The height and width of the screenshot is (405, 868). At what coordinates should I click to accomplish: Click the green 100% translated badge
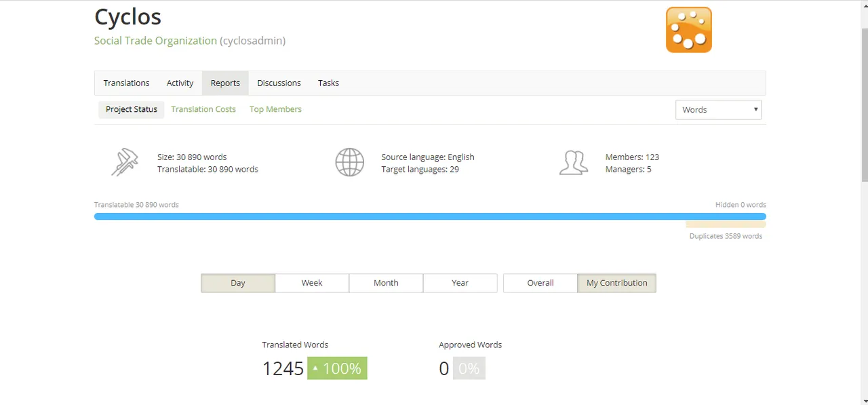click(x=337, y=368)
